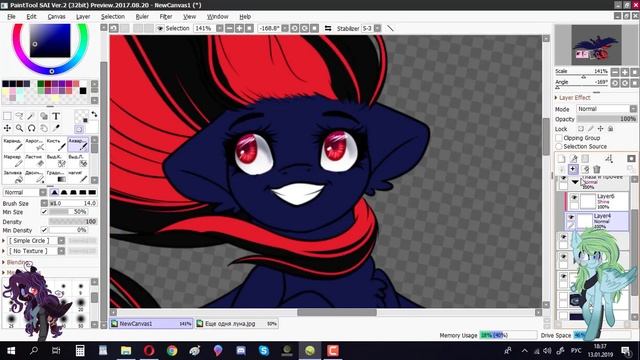640x360 pixels.
Task: Swap foreground and background colors
Action: click(x=94, y=114)
